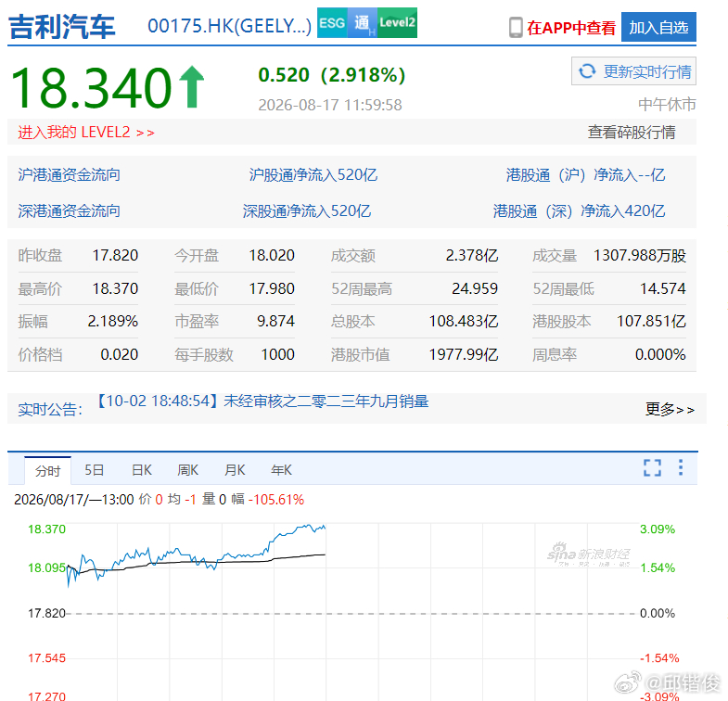This screenshot has height=701, width=728.
Task: Open the 九月销量 announcement link
Action: coord(262,401)
